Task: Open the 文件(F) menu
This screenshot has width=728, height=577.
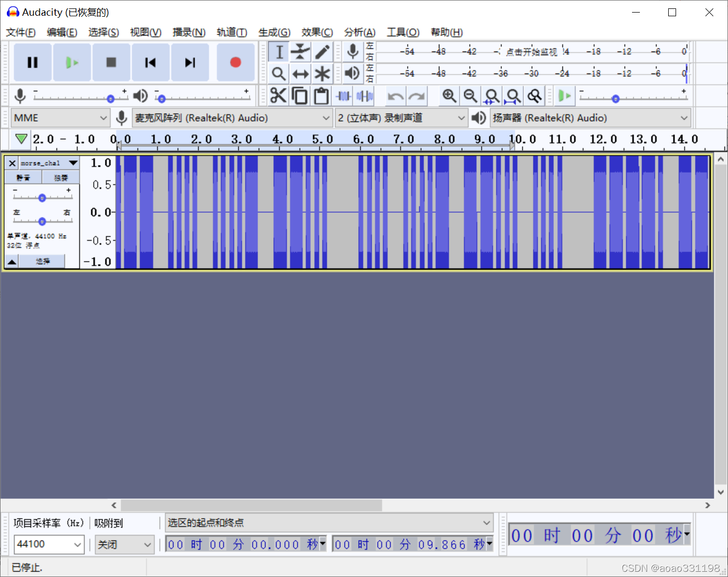Action: click(20, 32)
